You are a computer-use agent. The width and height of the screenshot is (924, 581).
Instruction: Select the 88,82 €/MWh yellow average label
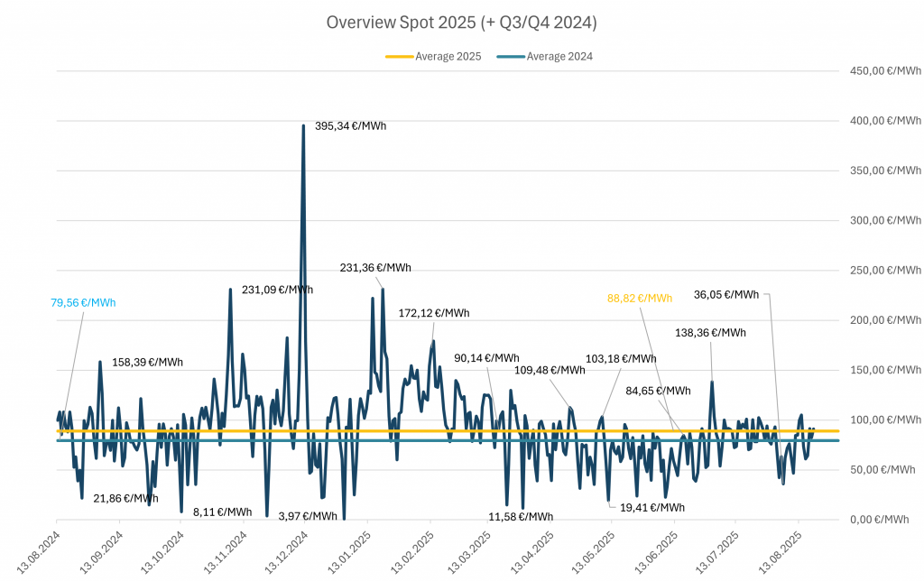tap(640, 299)
